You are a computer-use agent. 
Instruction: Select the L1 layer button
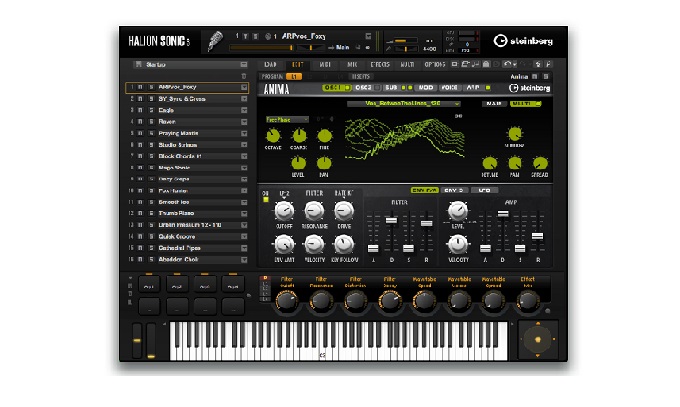[x=294, y=77]
